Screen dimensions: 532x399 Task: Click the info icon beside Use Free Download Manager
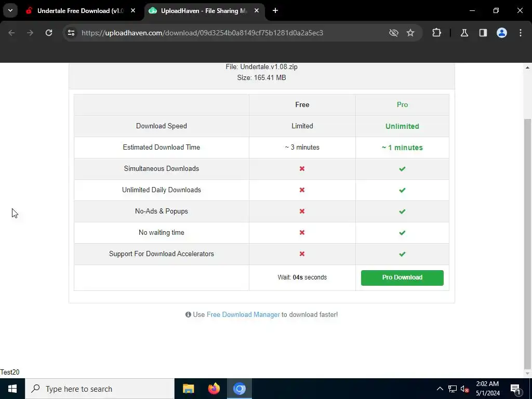tap(188, 314)
